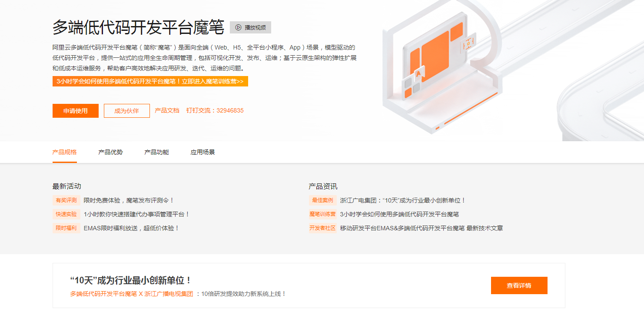The height and width of the screenshot is (335, 644).
Task: Open the 产品文档 link
Action: pos(167,110)
